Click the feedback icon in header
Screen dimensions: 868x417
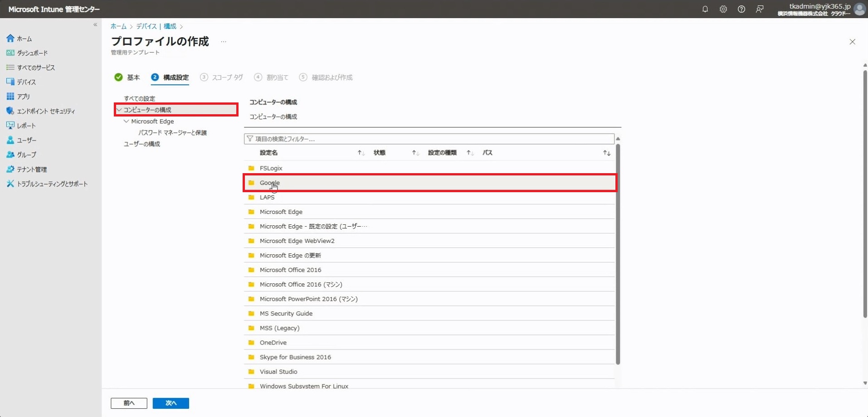[760, 9]
